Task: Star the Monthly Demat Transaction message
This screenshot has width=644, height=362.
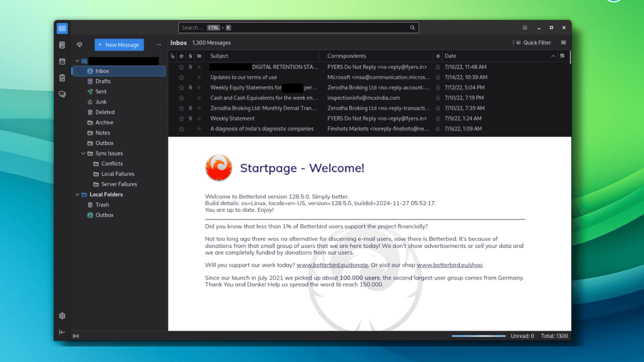Action: click(181, 108)
